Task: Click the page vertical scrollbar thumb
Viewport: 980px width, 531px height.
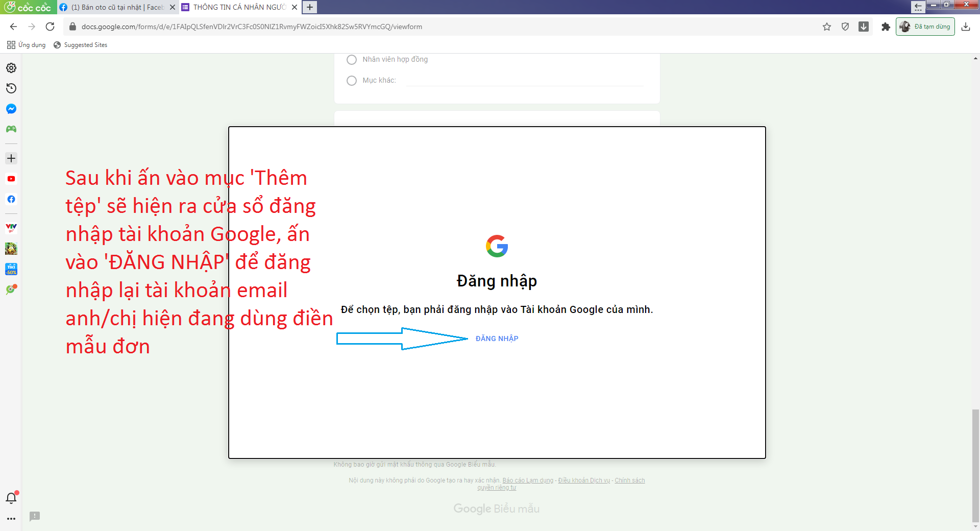Action: (x=975, y=465)
